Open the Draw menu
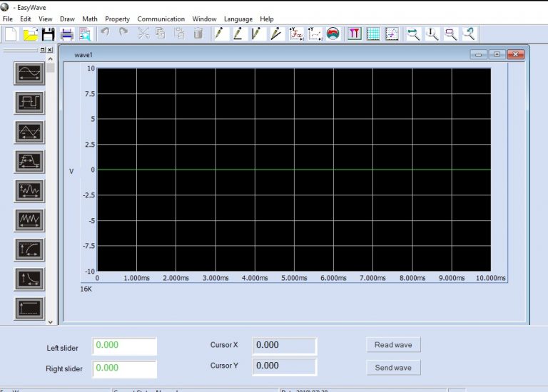This screenshot has width=548, height=392. (67, 19)
